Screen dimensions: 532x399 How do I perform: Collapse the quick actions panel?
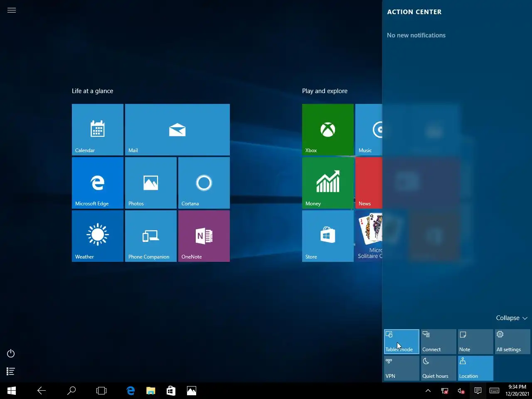tap(512, 318)
